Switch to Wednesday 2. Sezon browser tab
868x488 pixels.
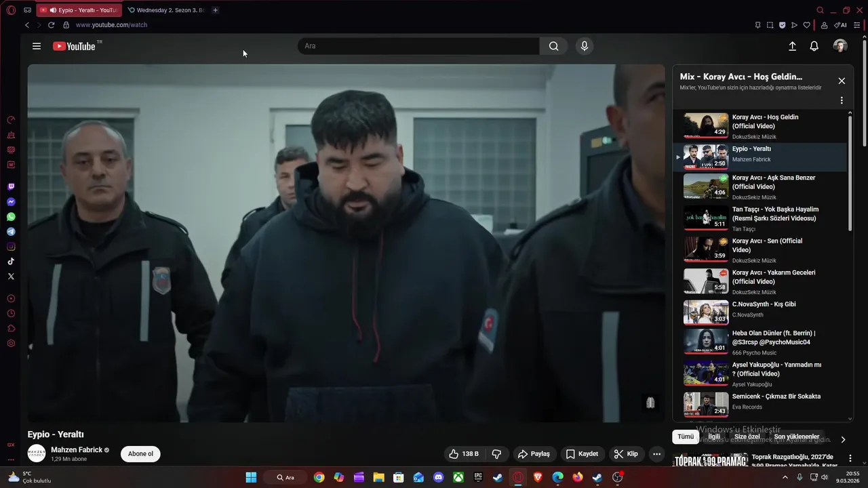pyautogui.click(x=167, y=10)
